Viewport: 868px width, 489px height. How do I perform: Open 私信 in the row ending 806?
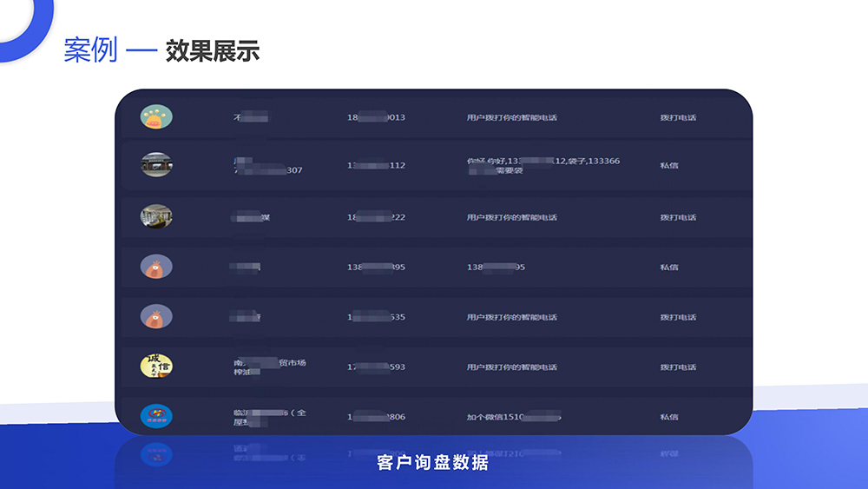[668, 417]
